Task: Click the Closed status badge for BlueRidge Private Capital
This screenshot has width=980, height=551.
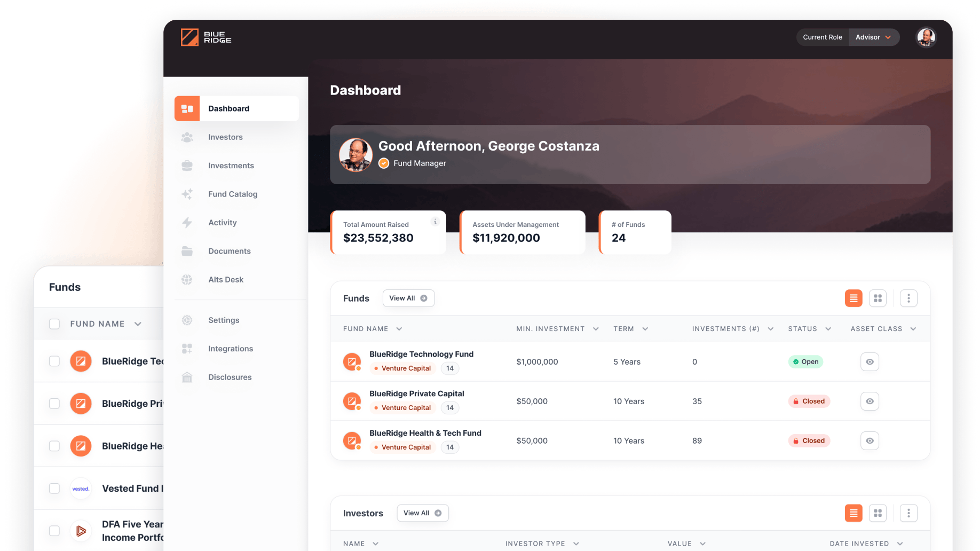Action: pyautogui.click(x=809, y=402)
